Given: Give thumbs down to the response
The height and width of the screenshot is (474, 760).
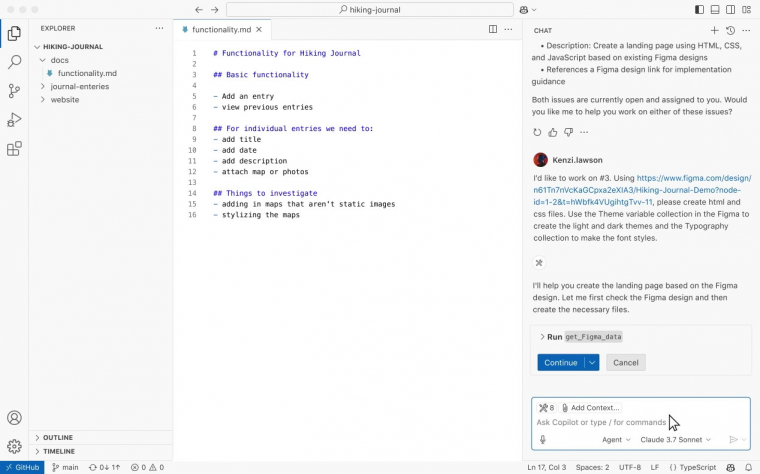Looking at the screenshot, I should 569,132.
